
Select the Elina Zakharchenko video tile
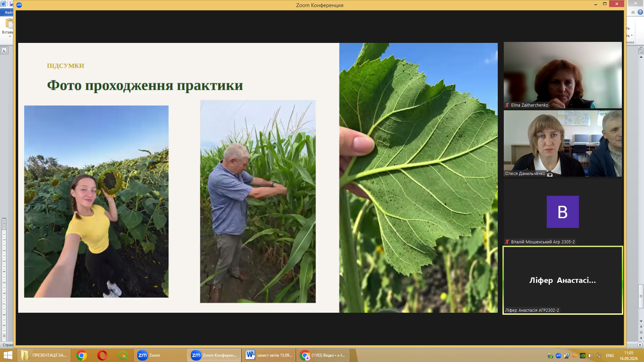(x=563, y=75)
